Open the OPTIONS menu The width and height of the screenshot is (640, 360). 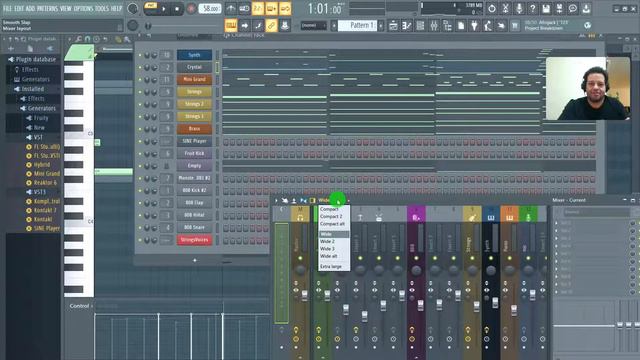coord(83,8)
